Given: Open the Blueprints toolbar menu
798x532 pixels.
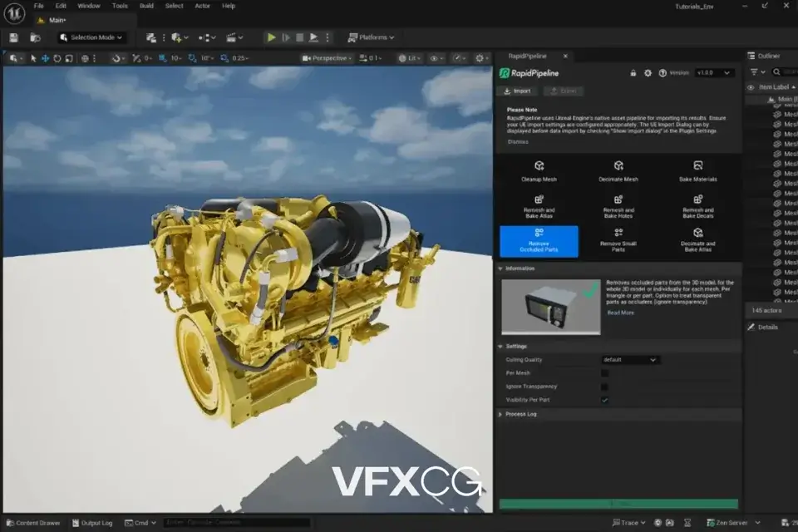Looking at the screenshot, I should click(206, 37).
